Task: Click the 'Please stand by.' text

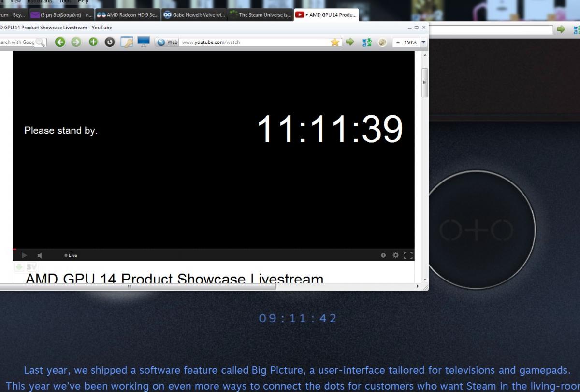Action: [x=61, y=131]
